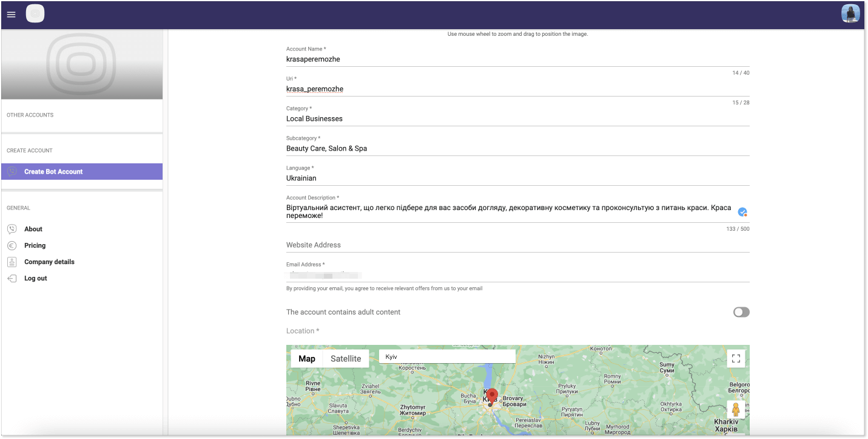
Task: Click the Street View pegman icon
Action: click(x=736, y=409)
